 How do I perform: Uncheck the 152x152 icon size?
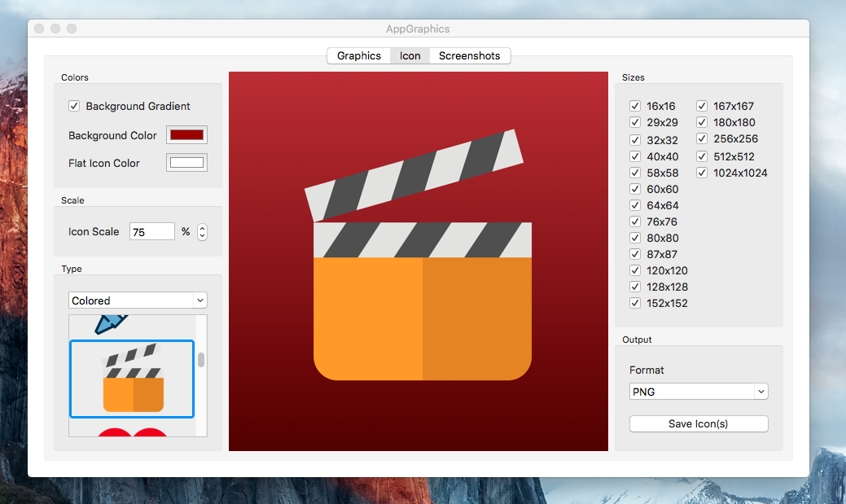click(635, 303)
